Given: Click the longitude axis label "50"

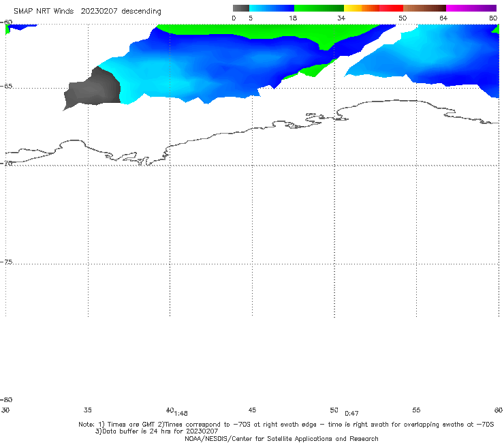Looking at the screenshot, I should point(334,410).
